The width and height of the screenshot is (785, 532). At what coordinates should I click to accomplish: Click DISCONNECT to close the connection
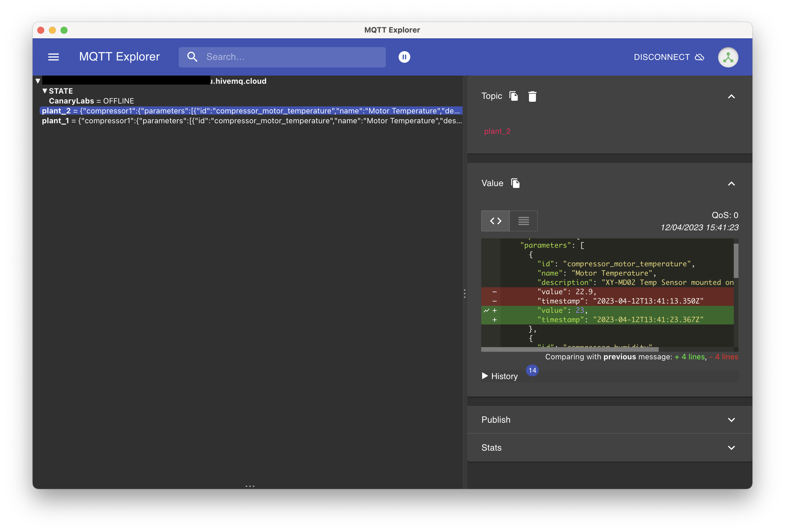click(x=661, y=57)
